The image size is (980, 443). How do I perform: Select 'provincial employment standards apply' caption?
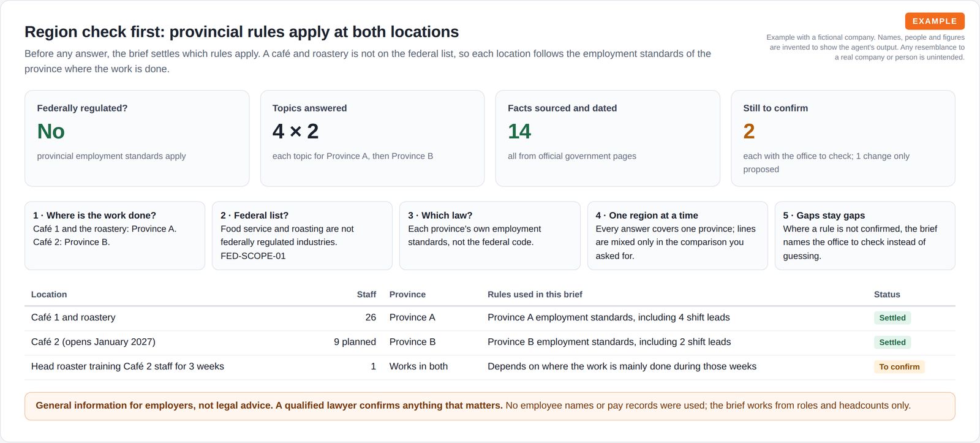[111, 156]
